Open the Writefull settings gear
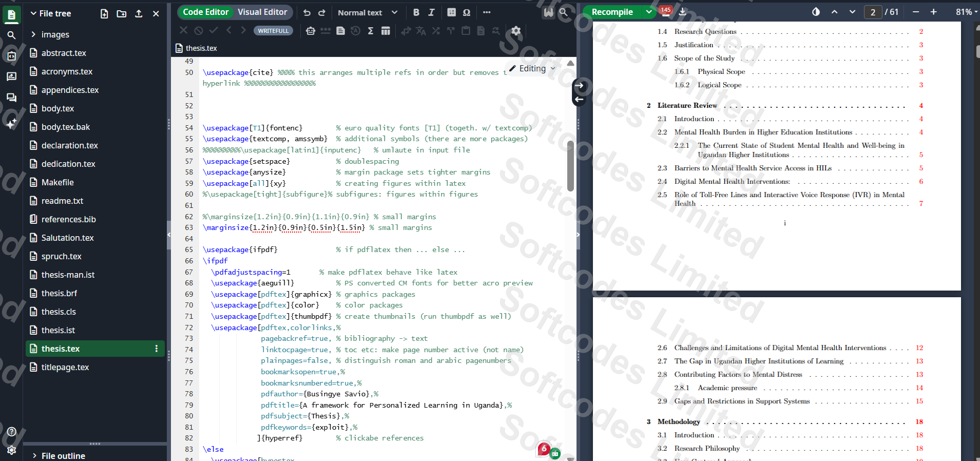 pyautogui.click(x=516, y=31)
